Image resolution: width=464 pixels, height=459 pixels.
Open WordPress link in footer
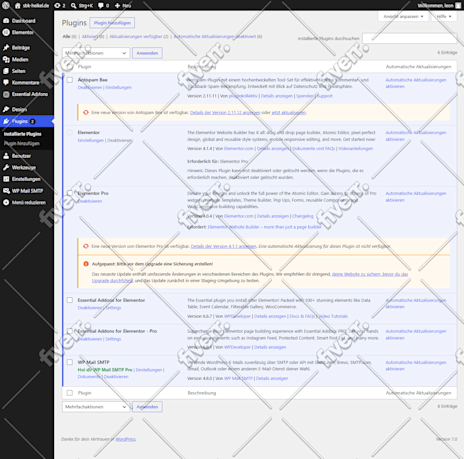126,439
